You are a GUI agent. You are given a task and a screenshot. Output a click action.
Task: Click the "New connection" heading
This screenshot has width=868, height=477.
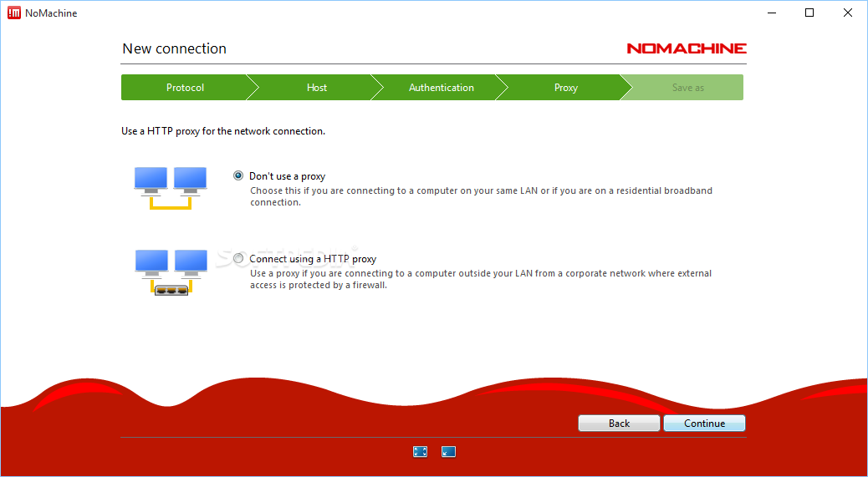coord(175,48)
